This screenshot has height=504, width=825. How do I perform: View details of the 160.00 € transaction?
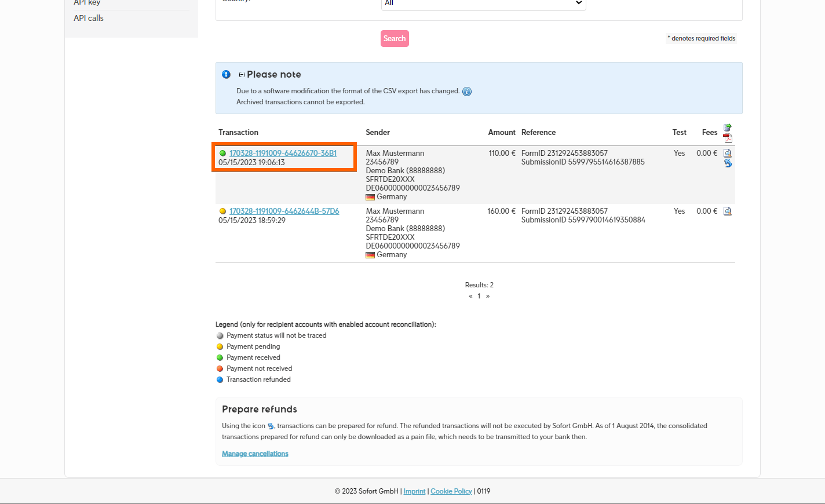click(728, 211)
